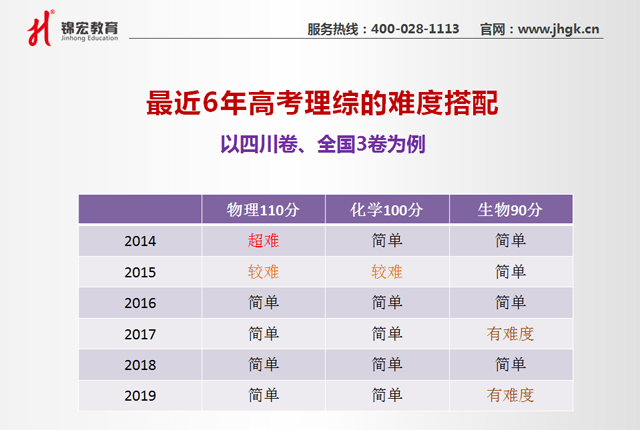Screen dimensions: 640x430
Task: Click the orange 较难 cell under physics
Action: 263,272
